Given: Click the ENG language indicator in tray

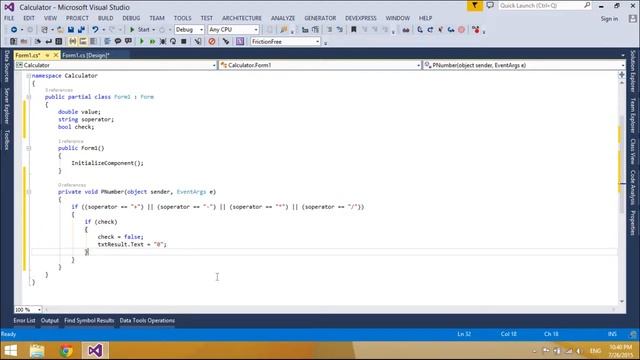Looking at the screenshot, I should (x=595, y=351).
